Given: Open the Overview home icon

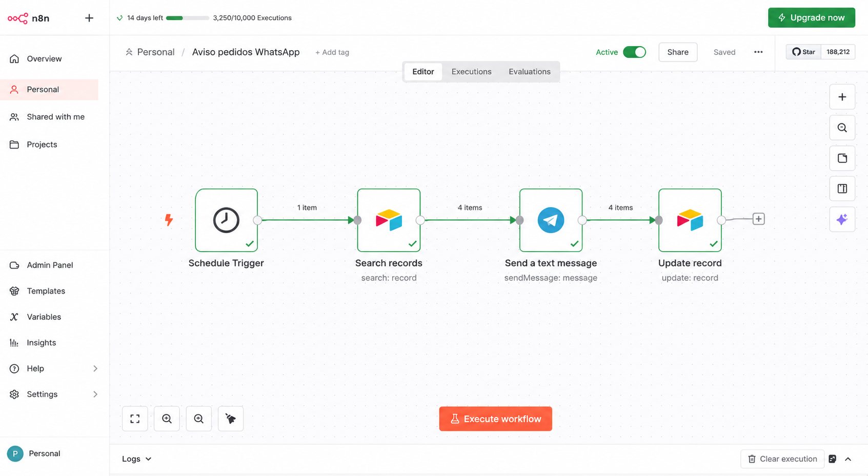Looking at the screenshot, I should (x=14, y=59).
